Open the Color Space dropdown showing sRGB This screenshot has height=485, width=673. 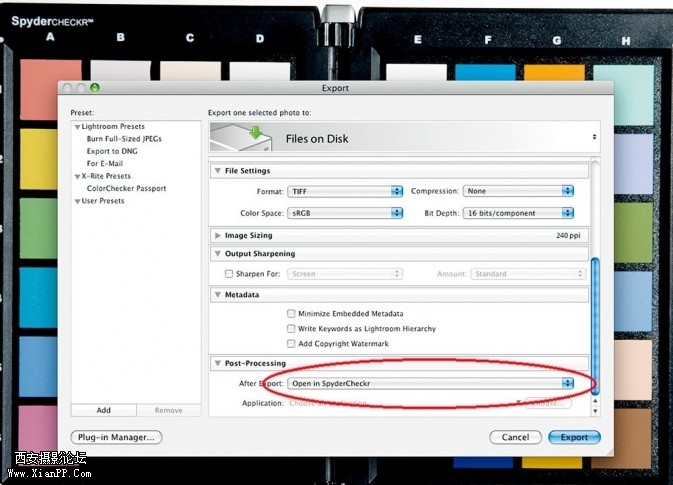pyautogui.click(x=345, y=213)
